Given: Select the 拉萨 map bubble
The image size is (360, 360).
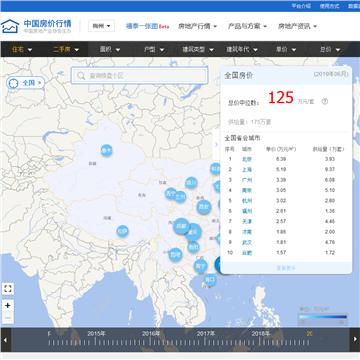Looking at the screenshot, I should coord(122,231).
